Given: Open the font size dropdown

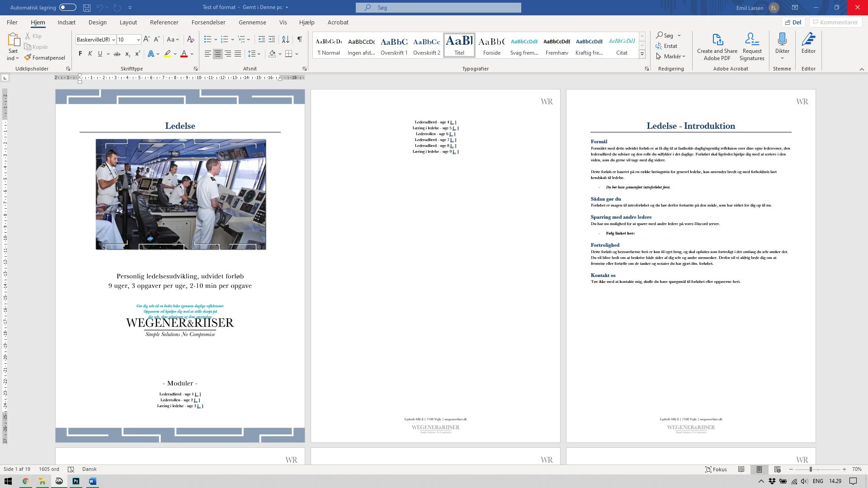Looking at the screenshot, I should [138, 40].
